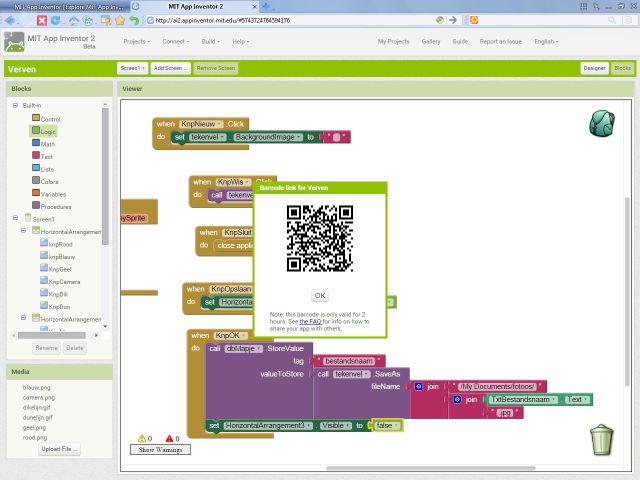
Task: Go to My Projects
Action: [393, 41]
